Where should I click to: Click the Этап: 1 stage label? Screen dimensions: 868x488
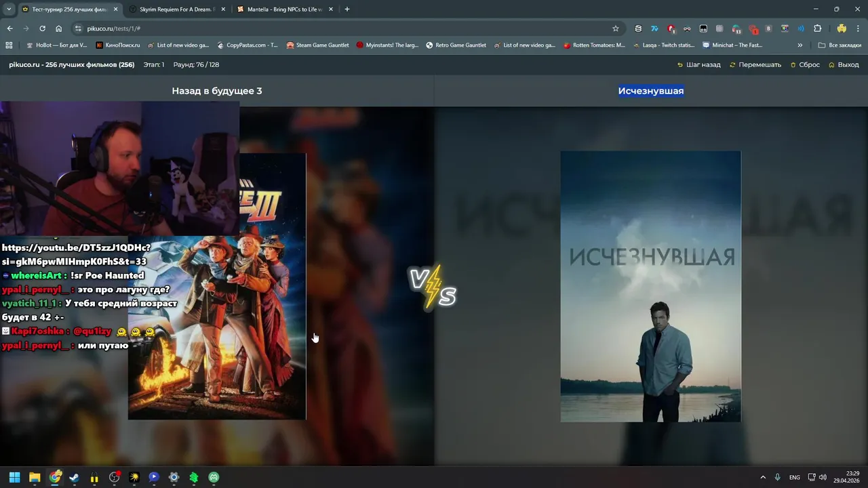click(153, 64)
